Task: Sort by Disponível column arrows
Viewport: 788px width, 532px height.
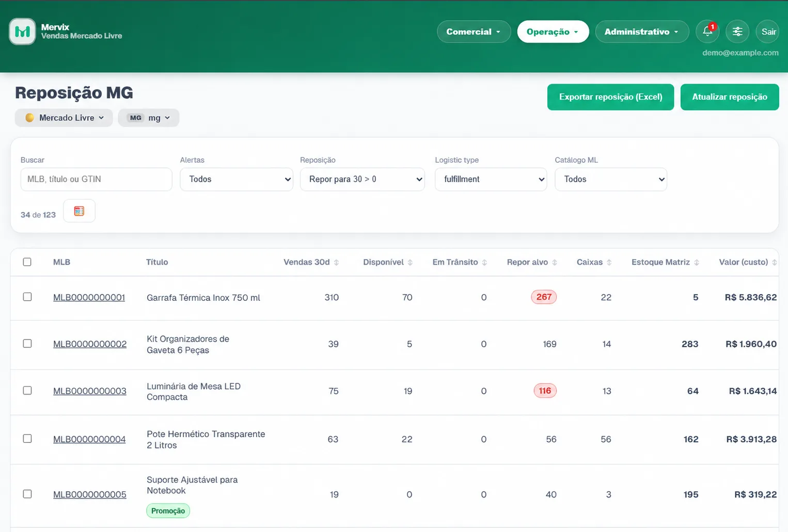Action: [x=410, y=263]
